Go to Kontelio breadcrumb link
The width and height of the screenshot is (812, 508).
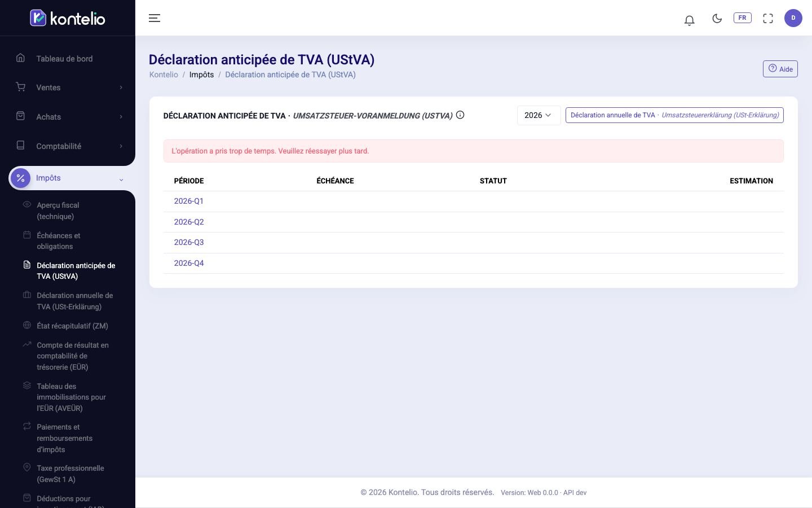point(164,75)
